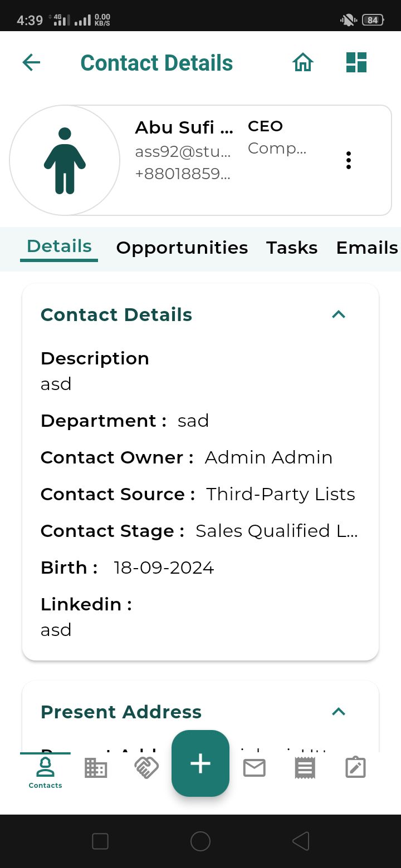Open the three-dot contact options menu
The image size is (401, 868).
click(349, 160)
